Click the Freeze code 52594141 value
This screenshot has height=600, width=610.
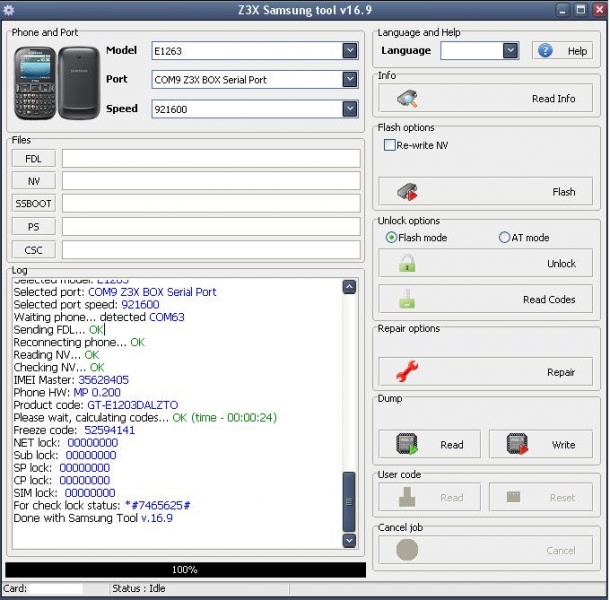[109, 430]
